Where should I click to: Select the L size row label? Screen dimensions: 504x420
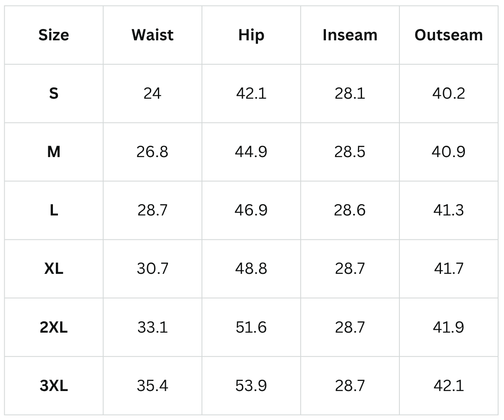[54, 210]
